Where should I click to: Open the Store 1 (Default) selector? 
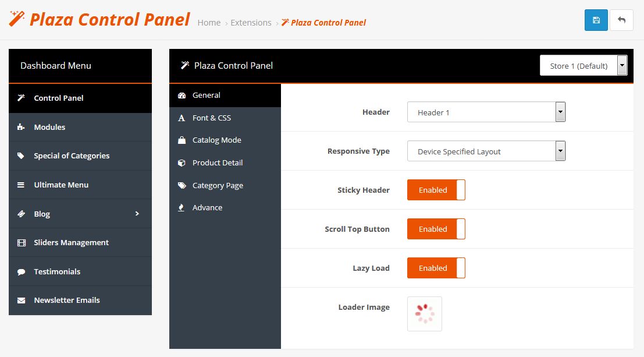click(x=583, y=65)
